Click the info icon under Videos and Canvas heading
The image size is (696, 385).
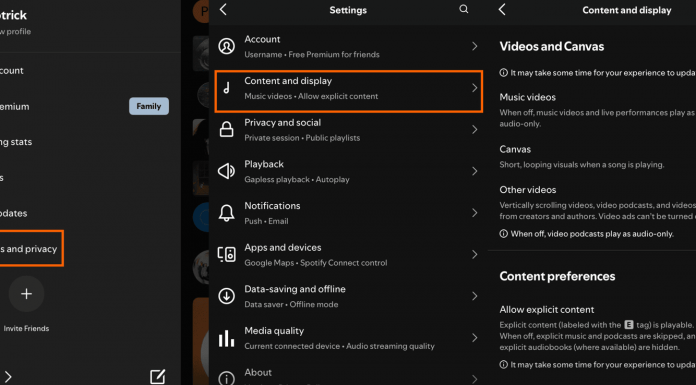coord(503,73)
